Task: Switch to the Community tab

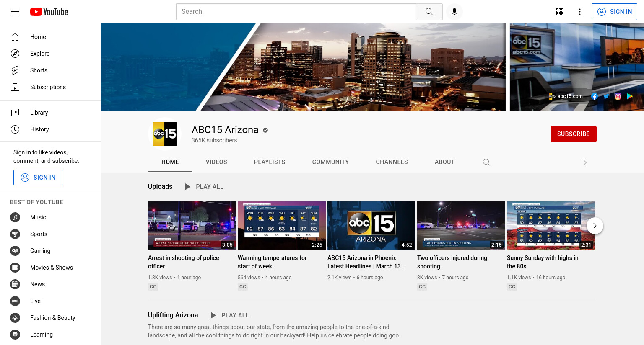Action: pyautogui.click(x=330, y=162)
